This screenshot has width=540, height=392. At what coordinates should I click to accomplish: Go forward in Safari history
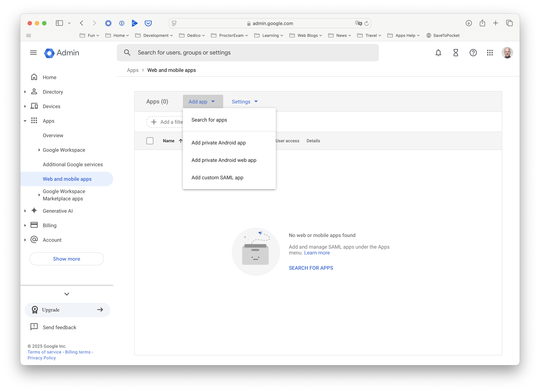click(95, 23)
